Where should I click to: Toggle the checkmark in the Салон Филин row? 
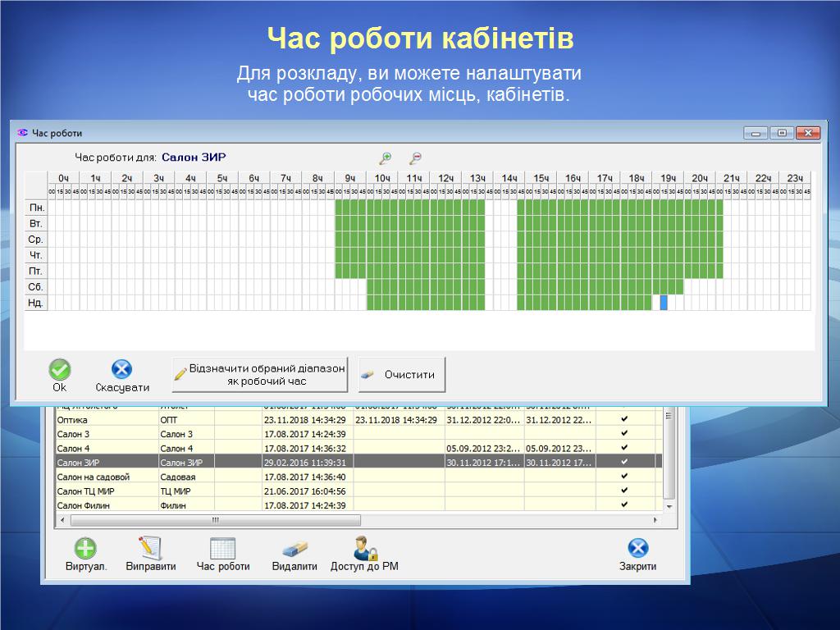tap(624, 504)
